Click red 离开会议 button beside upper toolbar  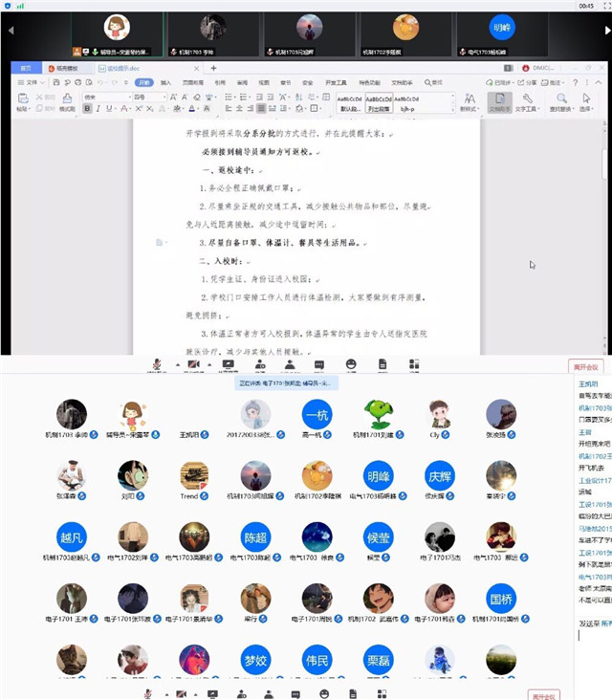(585, 367)
